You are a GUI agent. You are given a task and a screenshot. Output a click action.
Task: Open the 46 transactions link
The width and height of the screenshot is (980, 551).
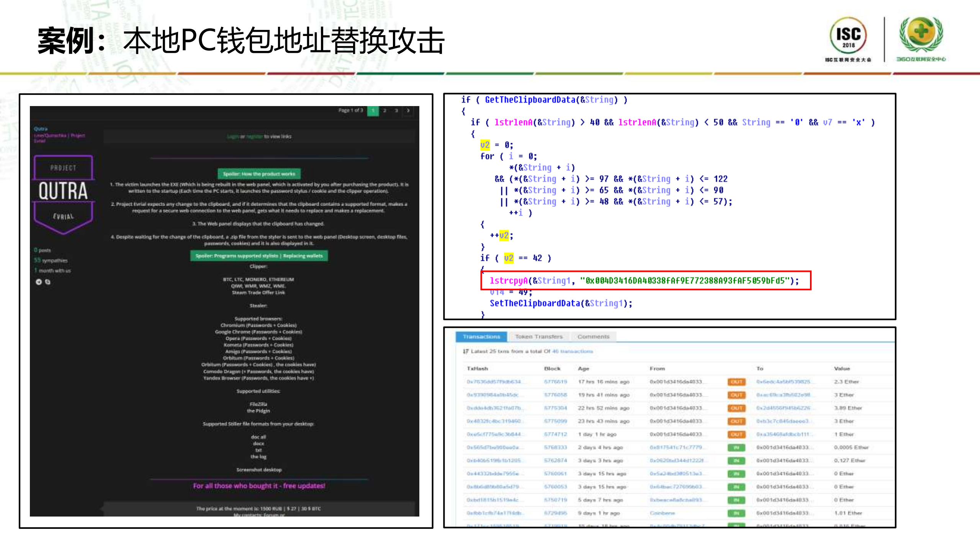[x=572, y=351]
